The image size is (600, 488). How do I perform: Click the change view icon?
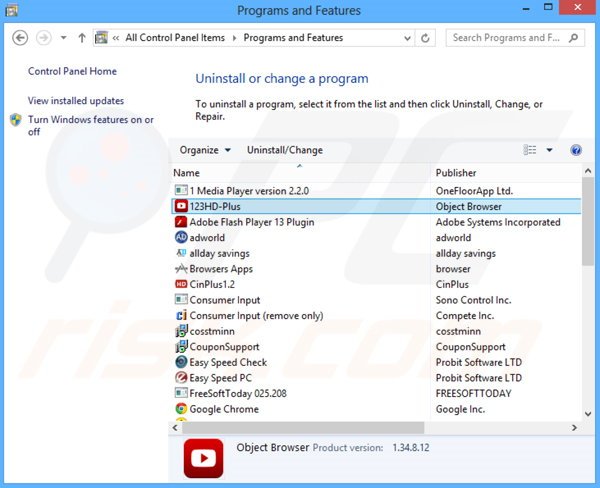point(530,150)
